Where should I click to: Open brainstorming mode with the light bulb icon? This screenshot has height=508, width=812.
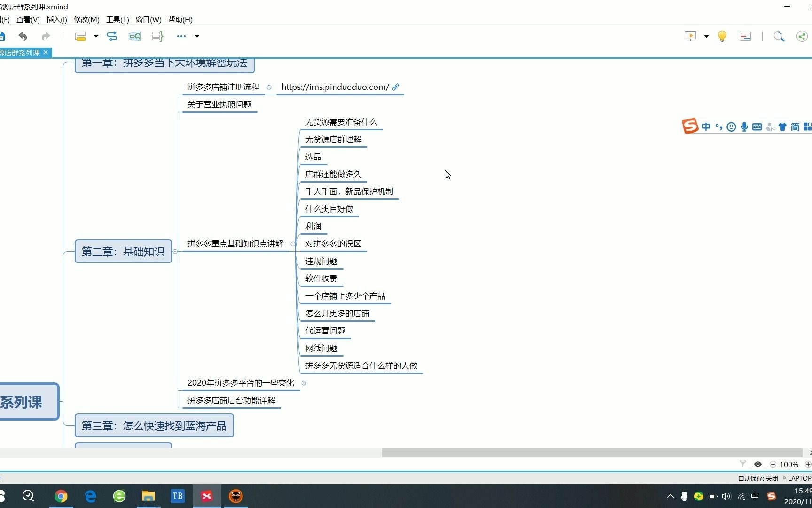click(x=722, y=36)
